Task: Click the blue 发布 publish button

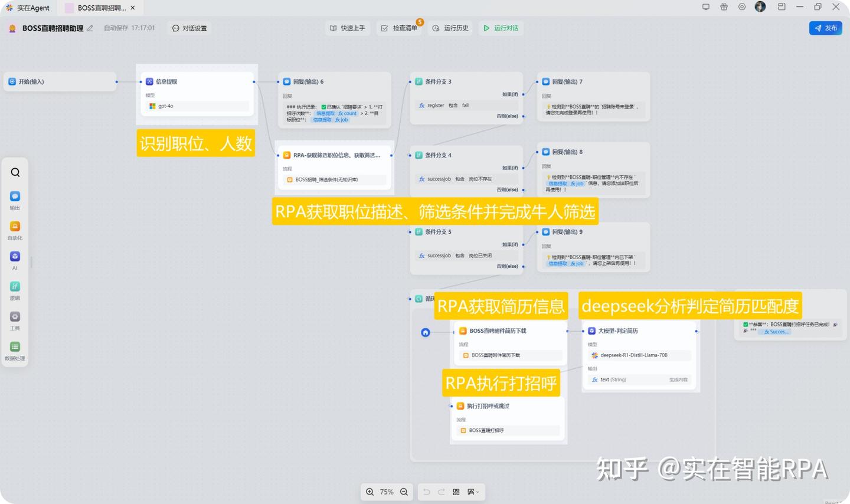Action: click(x=826, y=28)
